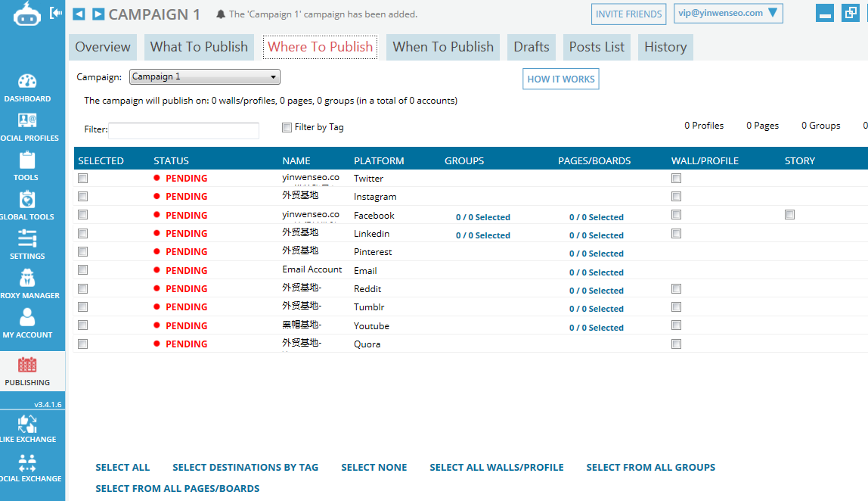Check the selection box for the Twitter row
This screenshot has height=501, width=868.
(x=82, y=178)
